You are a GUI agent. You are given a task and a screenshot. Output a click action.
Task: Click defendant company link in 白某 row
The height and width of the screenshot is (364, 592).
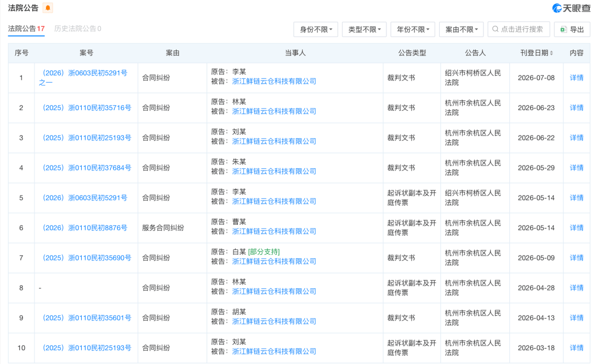[274, 261]
